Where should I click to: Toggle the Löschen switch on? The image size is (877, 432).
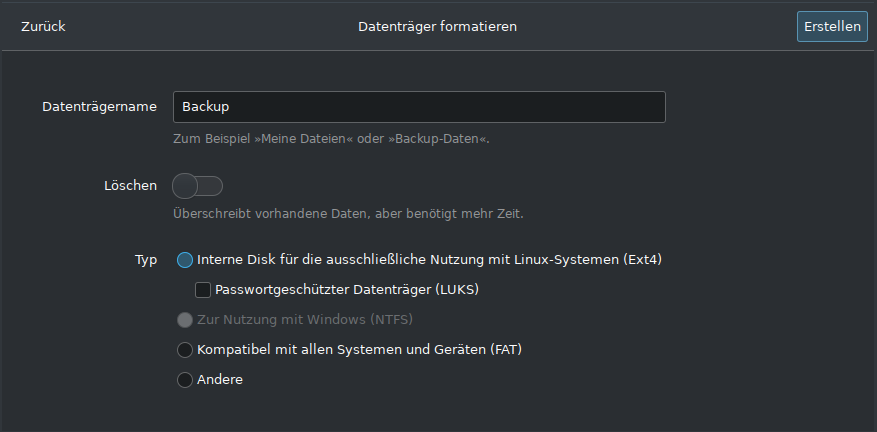point(197,186)
